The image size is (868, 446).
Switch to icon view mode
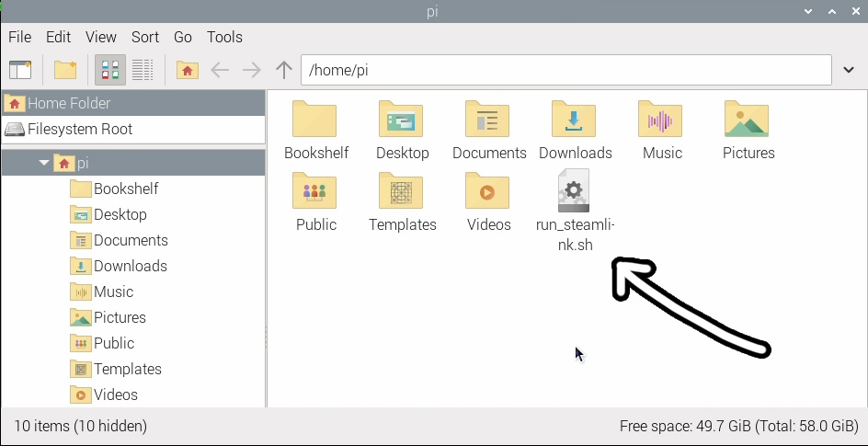point(111,70)
